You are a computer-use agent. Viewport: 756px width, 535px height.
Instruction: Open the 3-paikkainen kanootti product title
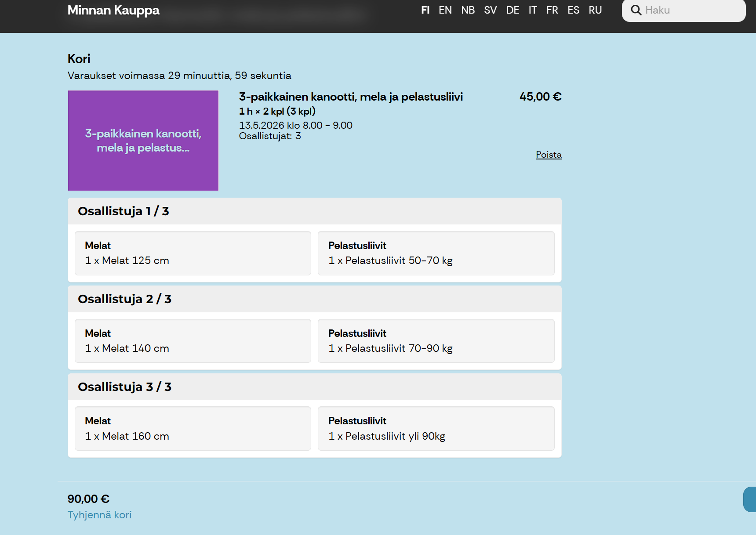351,97
